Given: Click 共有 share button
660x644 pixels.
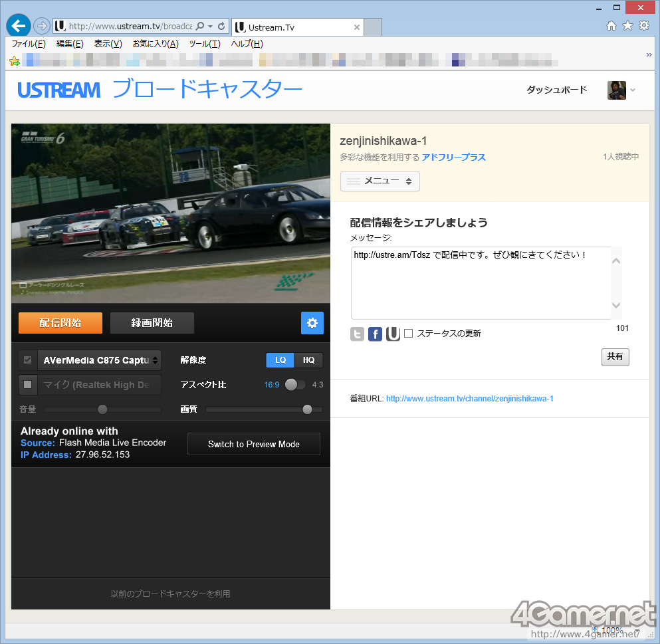Looking at the screenshot, I should pos(615,357).
